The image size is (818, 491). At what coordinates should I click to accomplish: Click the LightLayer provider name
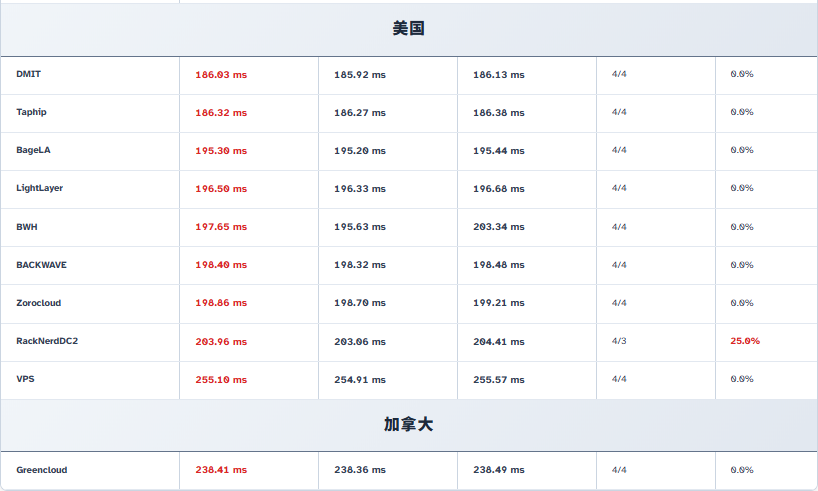(x=40, y=188)
